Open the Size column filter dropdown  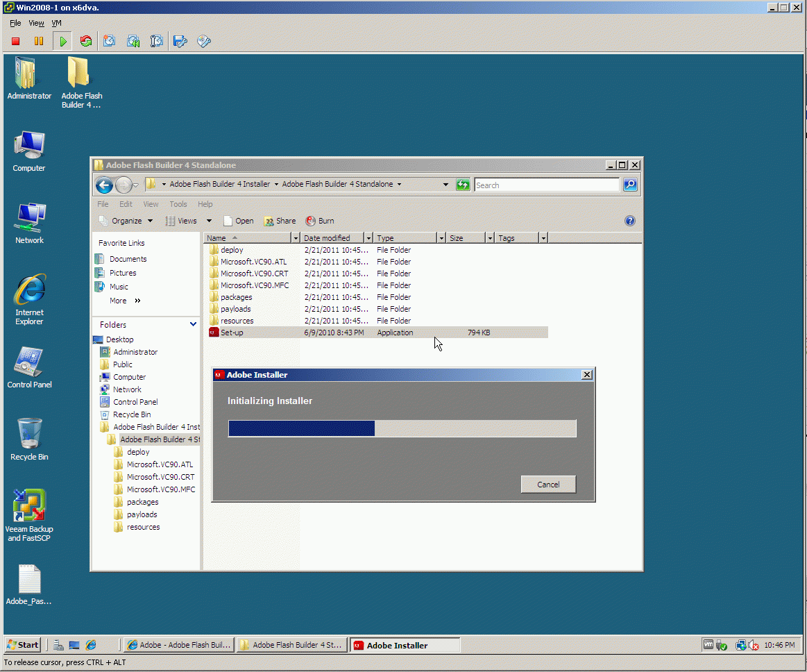click(x=490, y=238)
